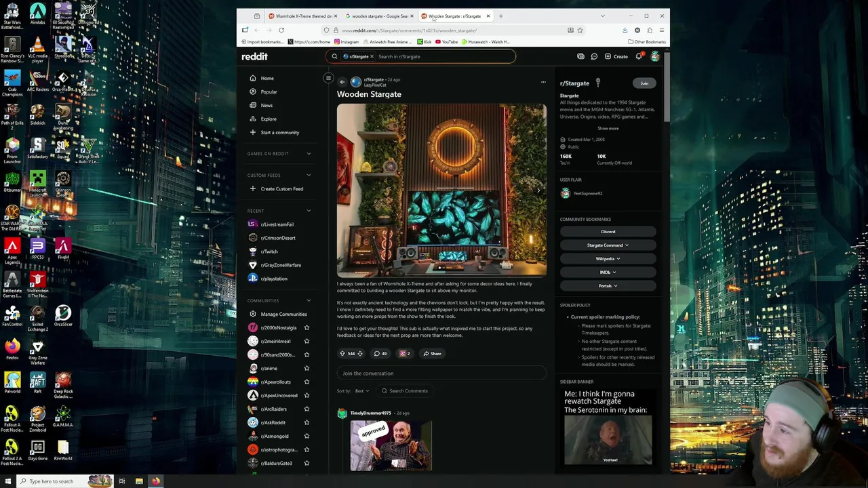
Task: Expand Wikipedia bookmark dropdown
Action: point(608,259)
